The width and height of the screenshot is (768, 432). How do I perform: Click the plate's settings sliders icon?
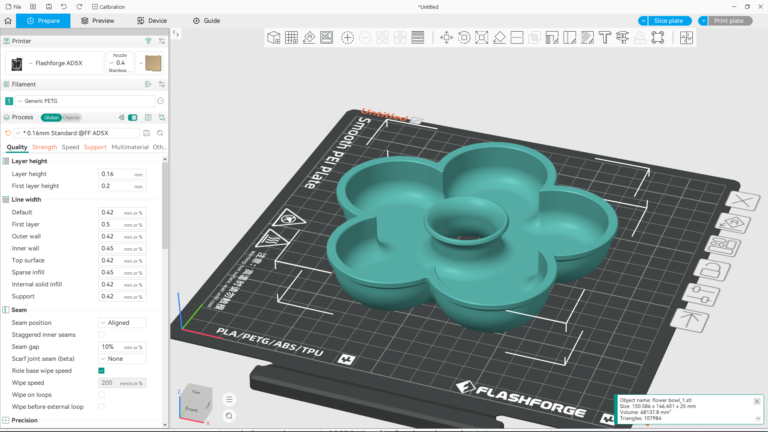(x=702, y=295)
